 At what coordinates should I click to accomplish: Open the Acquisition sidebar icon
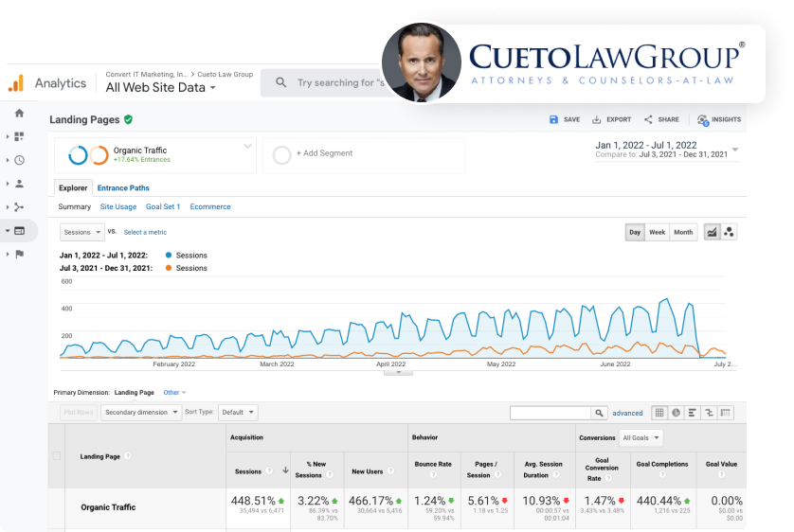[19, 206]
